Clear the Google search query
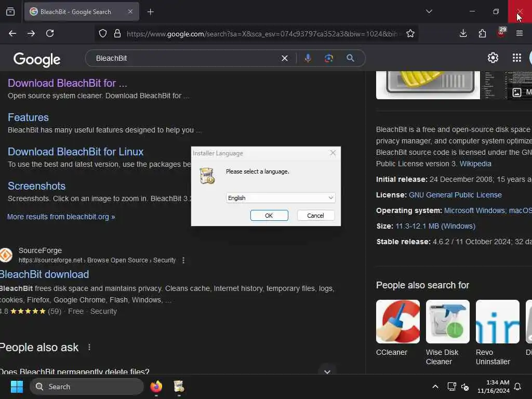The width and height of the screenshot is (532, 399). click(x=285, y=58)
